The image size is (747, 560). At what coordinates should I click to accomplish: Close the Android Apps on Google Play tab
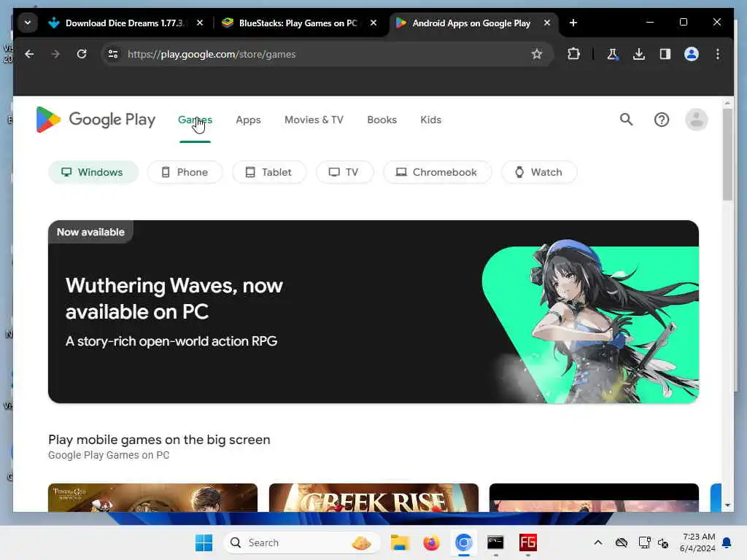(x=547, y=23)
